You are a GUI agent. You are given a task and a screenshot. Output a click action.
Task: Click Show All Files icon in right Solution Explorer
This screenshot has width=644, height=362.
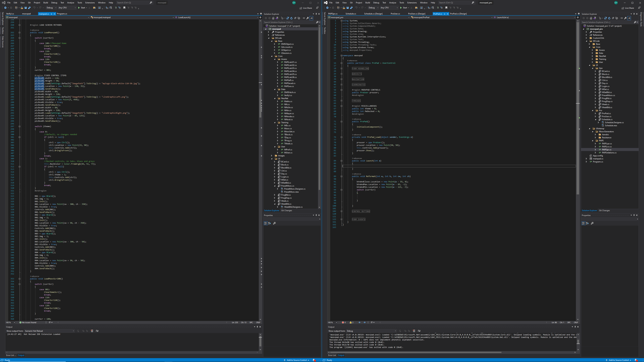coord(617,18)
